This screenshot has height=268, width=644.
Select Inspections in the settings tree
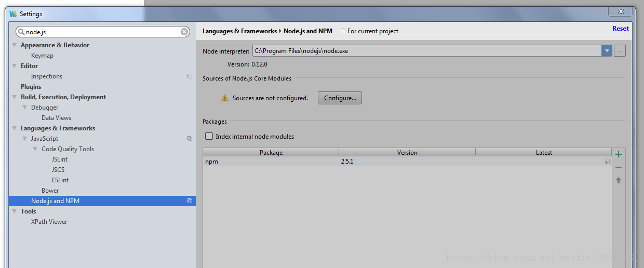click(46, 76)
